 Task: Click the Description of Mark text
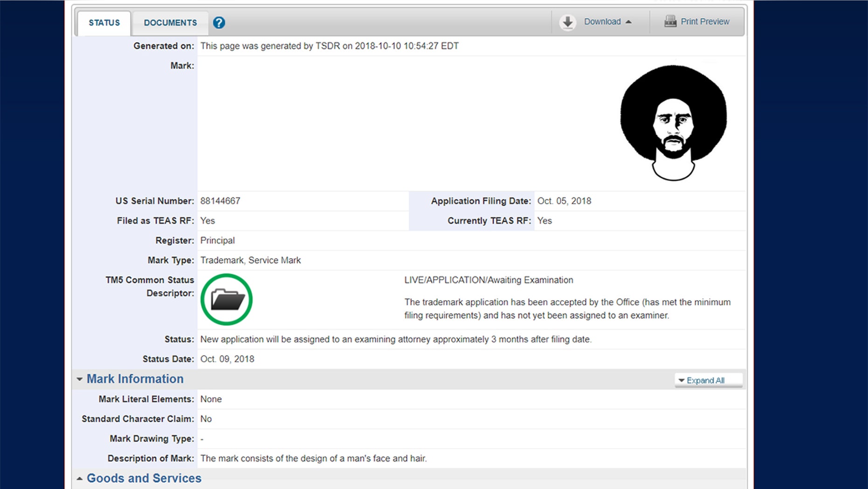point(313,459)
